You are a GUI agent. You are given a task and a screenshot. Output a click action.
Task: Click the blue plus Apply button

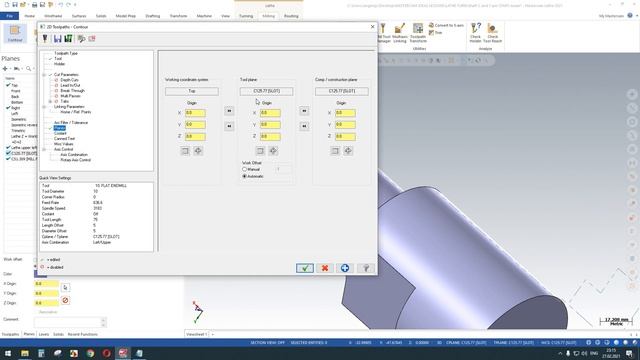[345, 268]
